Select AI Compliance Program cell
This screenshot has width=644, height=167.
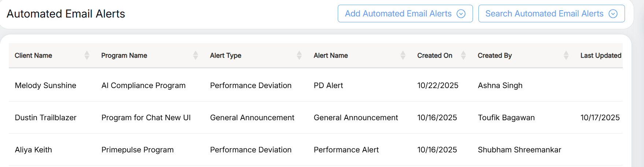143,86
